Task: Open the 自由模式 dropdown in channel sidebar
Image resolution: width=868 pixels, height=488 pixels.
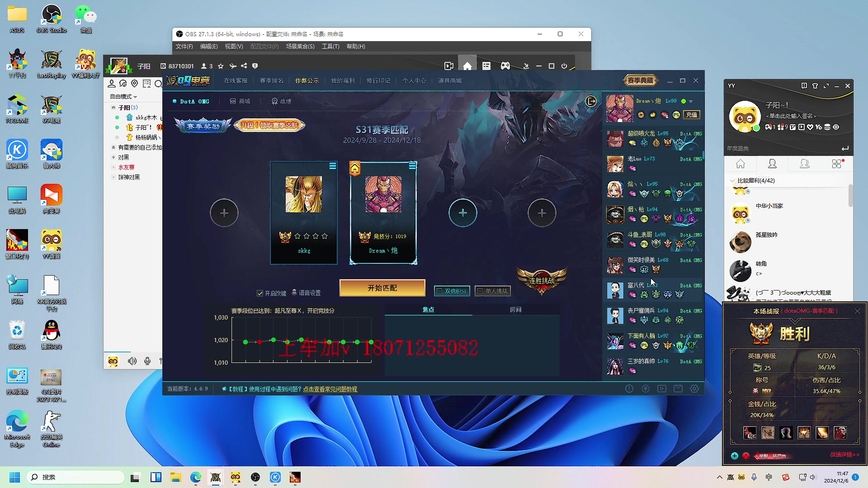Action: pos(123,97)
